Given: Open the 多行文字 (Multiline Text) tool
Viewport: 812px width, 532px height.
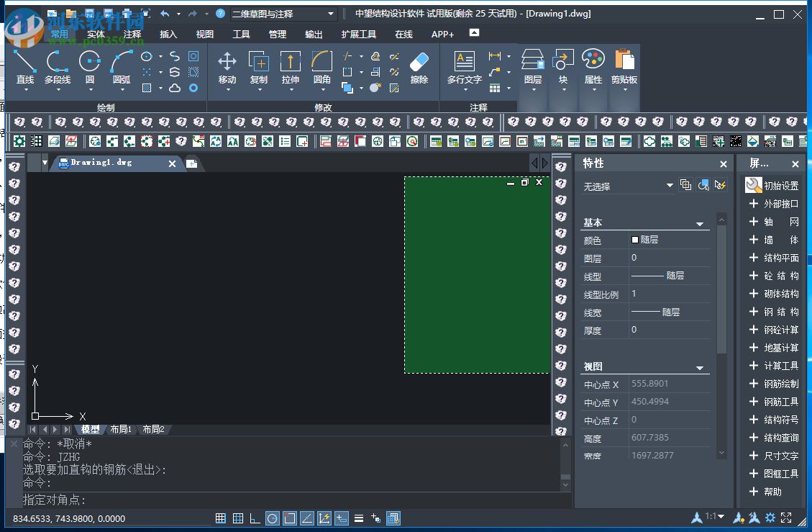Looking at the screenshot, I should 464,66.
